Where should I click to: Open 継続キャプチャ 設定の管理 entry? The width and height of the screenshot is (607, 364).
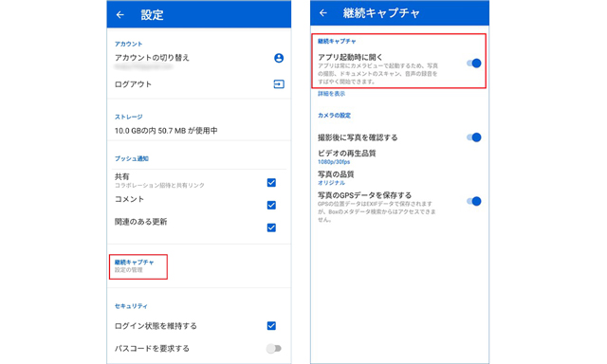[x=138, y=266]
